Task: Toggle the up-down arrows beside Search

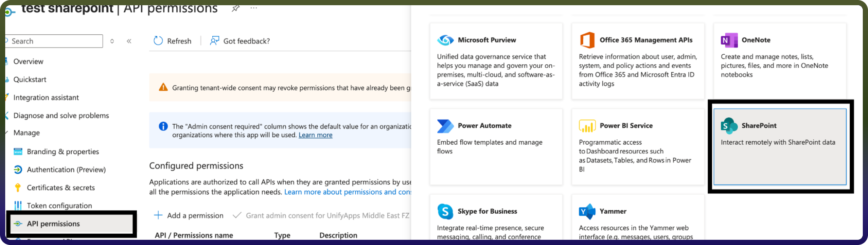Action: pyautogui.click(x=112, y=41)
